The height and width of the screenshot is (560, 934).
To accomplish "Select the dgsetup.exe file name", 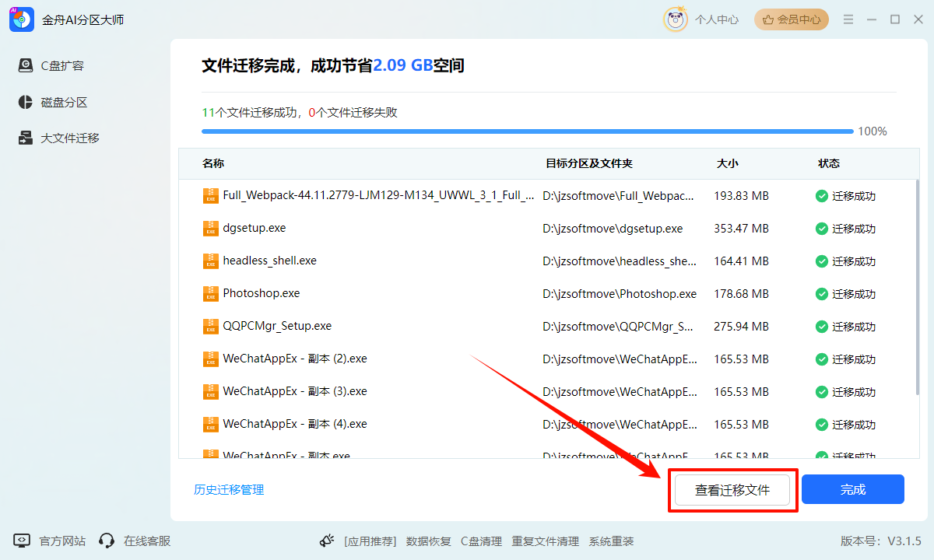I will tap(255, 229).
